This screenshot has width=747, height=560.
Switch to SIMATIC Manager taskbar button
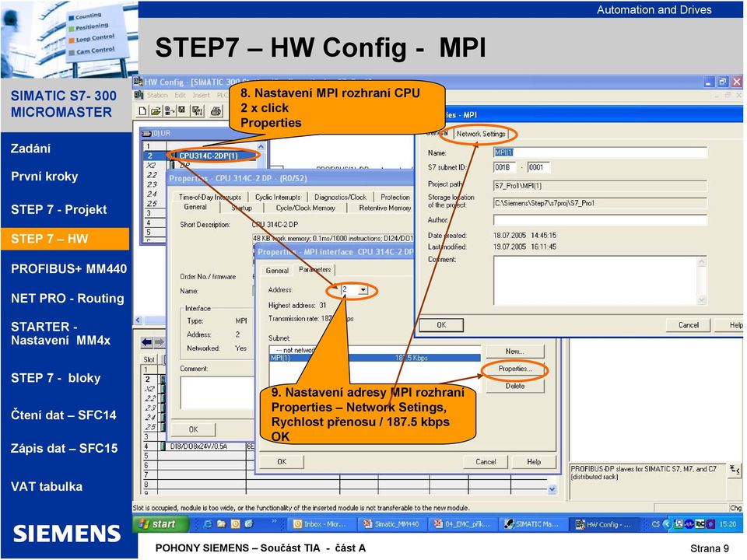[532, 524]
